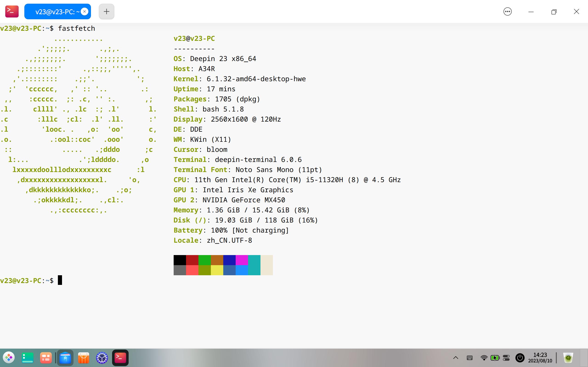The image size is (588, 367).
Task: Open a new terminal tab with plus button
Action: pos(106,11)
